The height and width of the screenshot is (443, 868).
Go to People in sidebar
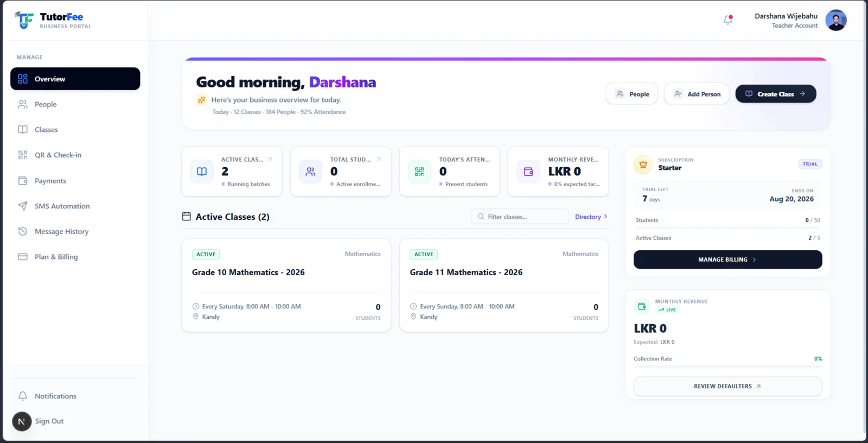tap(75, 104)
